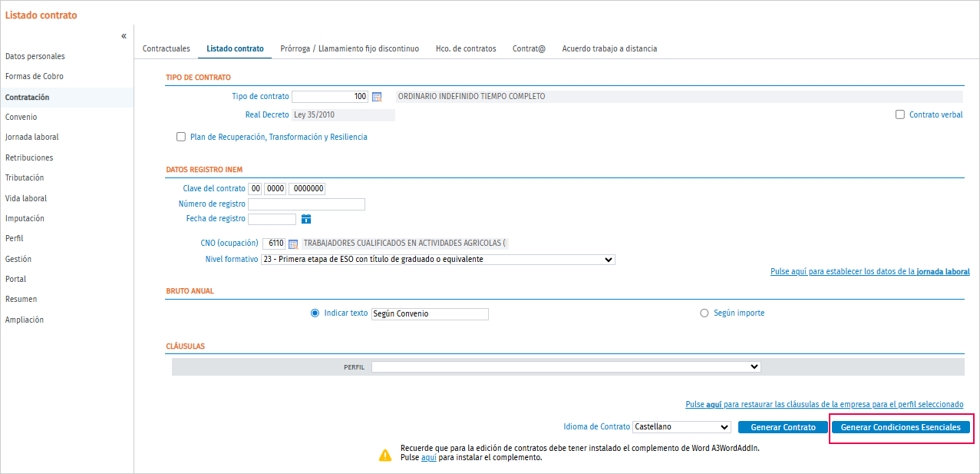Screen dimensions: 980x474
Task: Check Plan de Recuperación, Transformación y Resiliencia
Action: click(181, 137)
